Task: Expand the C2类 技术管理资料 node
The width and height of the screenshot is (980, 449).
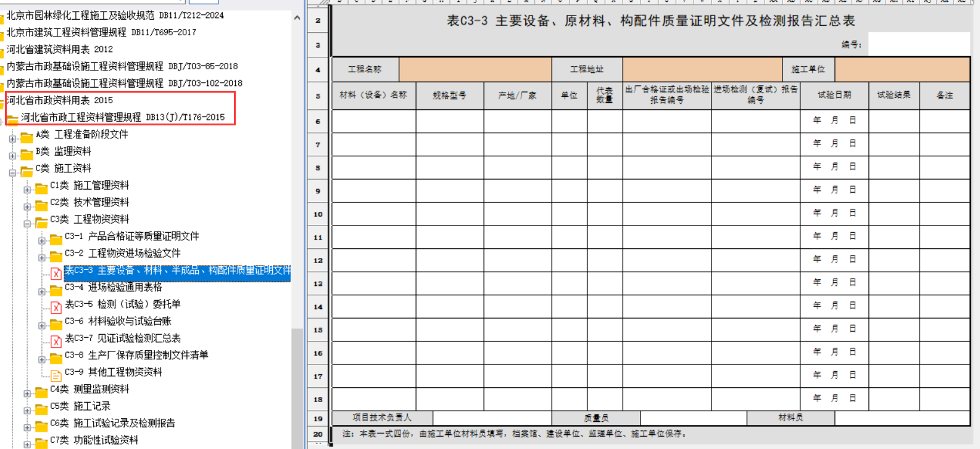Action: click(x=27, y=207)
